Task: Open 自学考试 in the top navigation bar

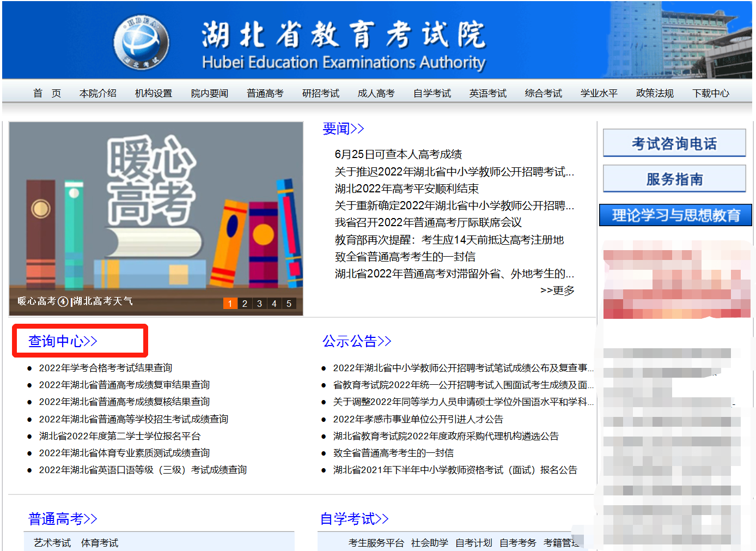Action: [432, 93]
